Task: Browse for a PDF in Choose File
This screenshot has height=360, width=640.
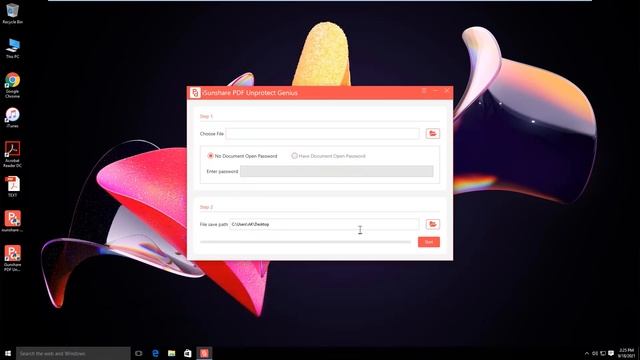Action: 433,133
